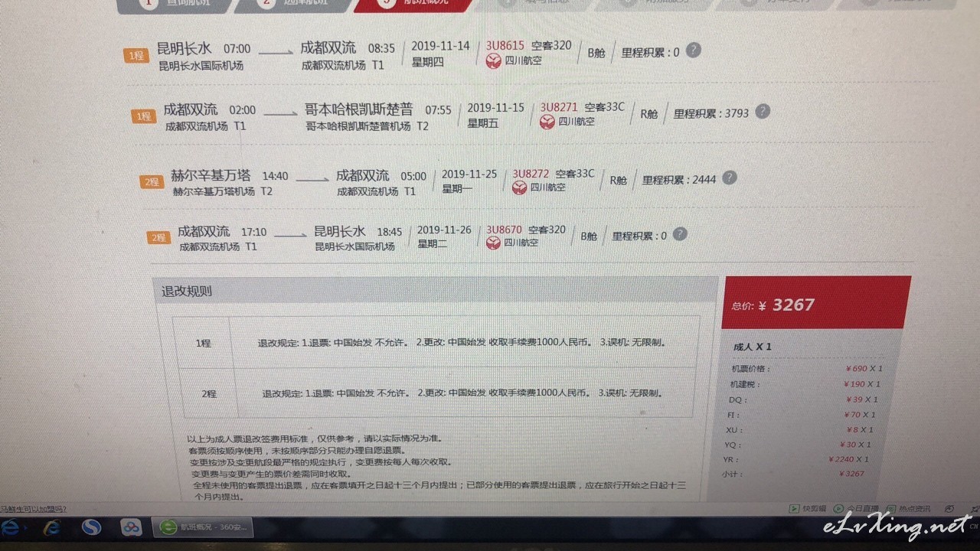The image size is (980, 551).
Task: Click date 2019-11-15 星期五
Action: tap(495, 115)
